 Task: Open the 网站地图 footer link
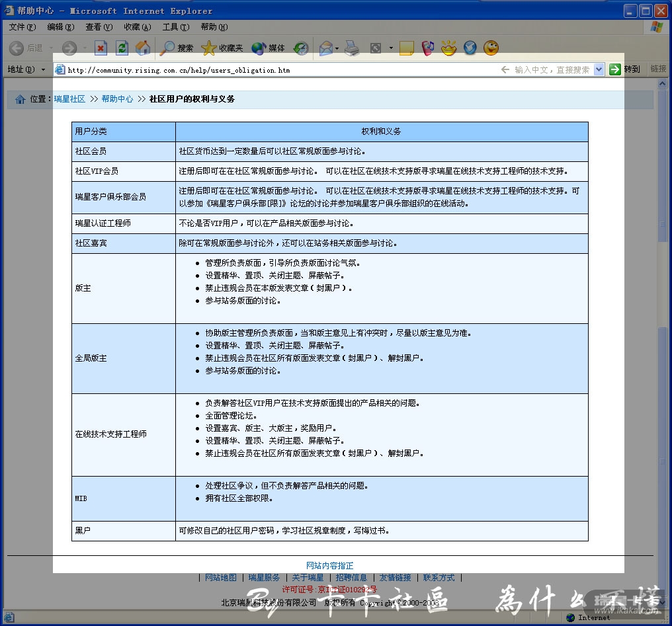221,578
